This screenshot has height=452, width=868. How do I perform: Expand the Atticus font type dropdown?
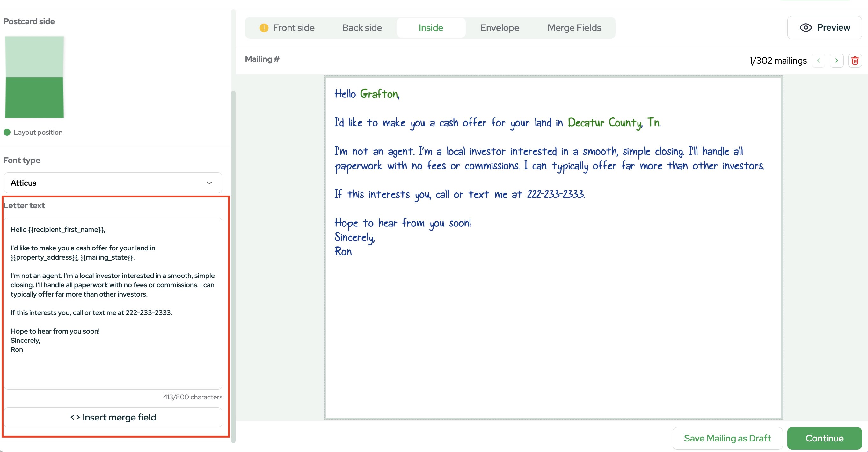point(113,183)
